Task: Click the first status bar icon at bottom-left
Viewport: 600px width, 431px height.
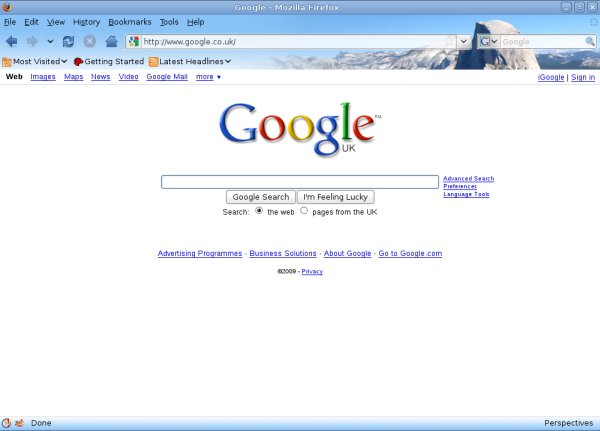Action: 7,423
